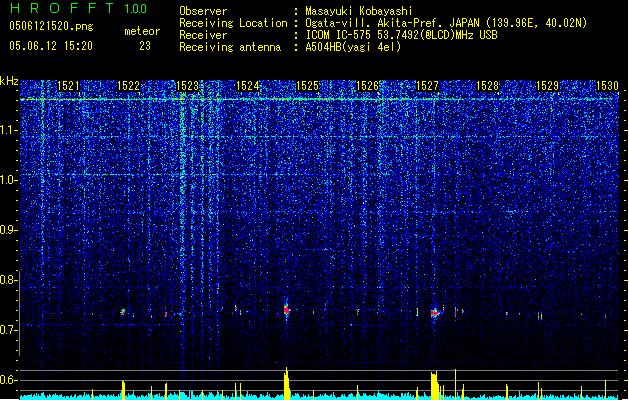629x400 pixels.
Task: Click the ICOM IC-575 receiver text
Action: point(401,35)
